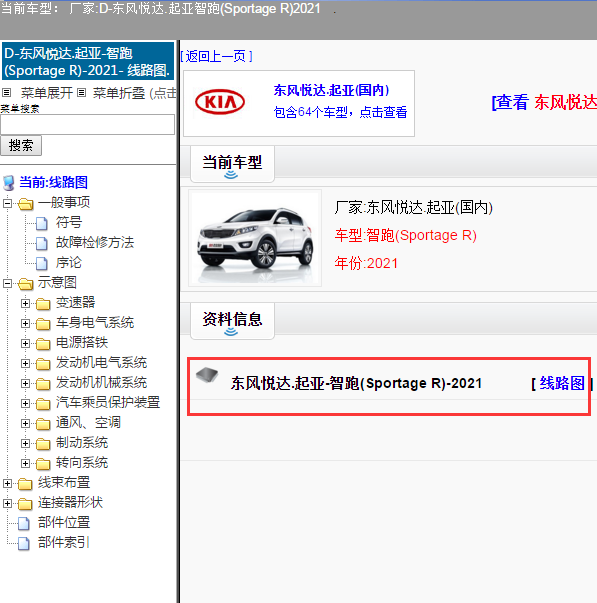Click the 查看 东风悦达 link
Viewport: 597px width, 603px height.
point(544,103)
